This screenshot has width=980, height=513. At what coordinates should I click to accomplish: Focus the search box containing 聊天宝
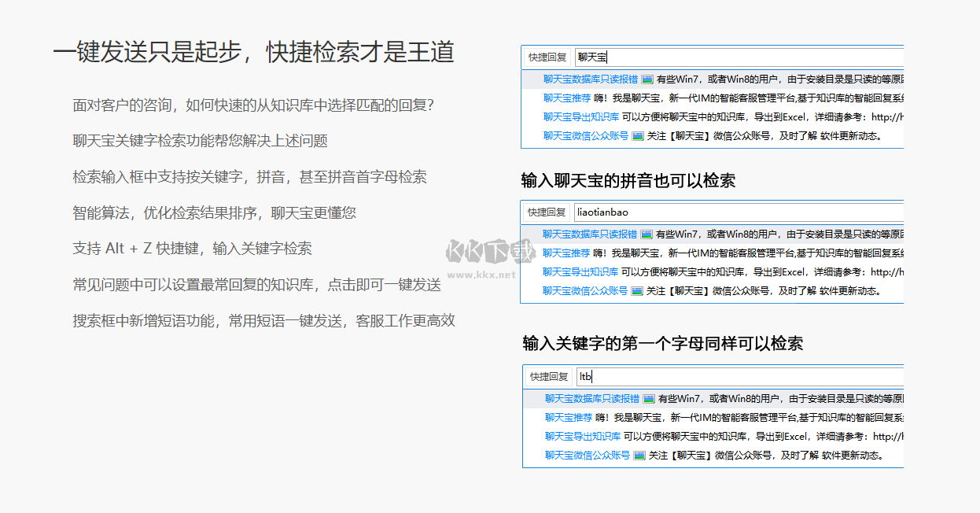(x=739, y=57)
